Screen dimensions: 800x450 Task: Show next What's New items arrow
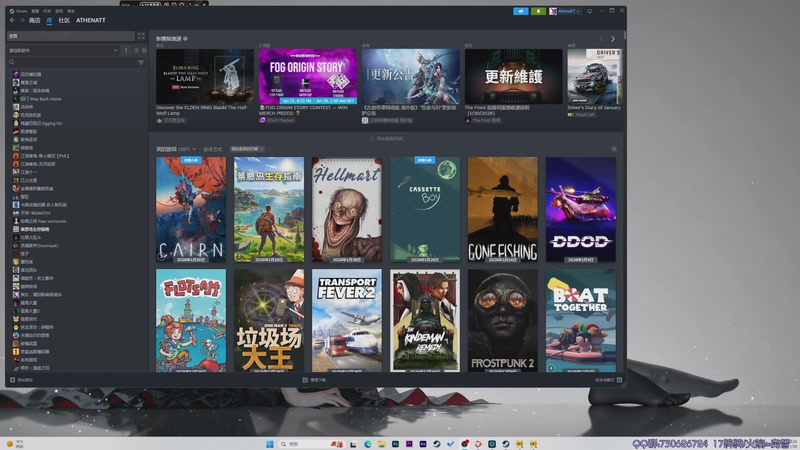coord(613,39)
